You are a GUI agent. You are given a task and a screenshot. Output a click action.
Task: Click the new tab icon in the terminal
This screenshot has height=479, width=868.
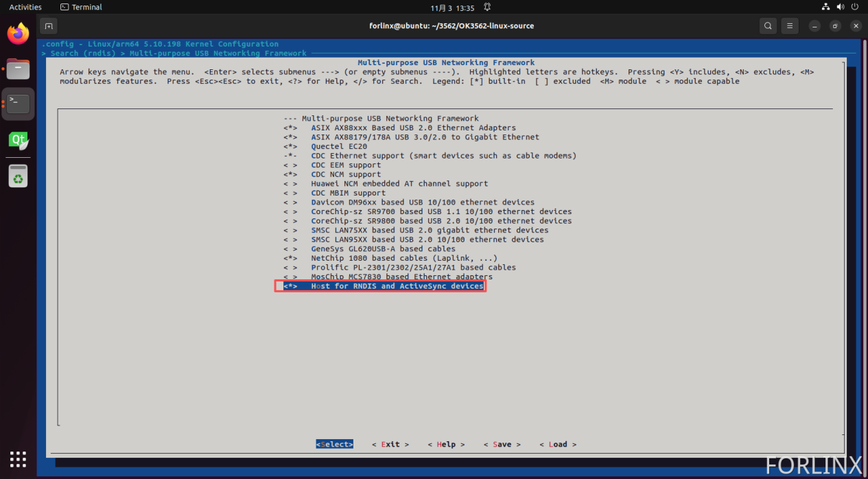(48, 25)
